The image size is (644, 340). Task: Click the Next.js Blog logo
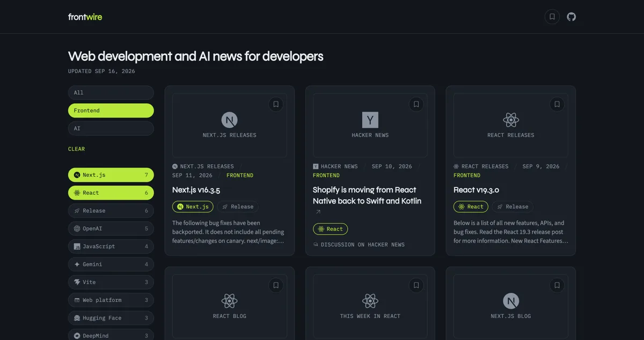pyautogui.click(x=511, y=301)
